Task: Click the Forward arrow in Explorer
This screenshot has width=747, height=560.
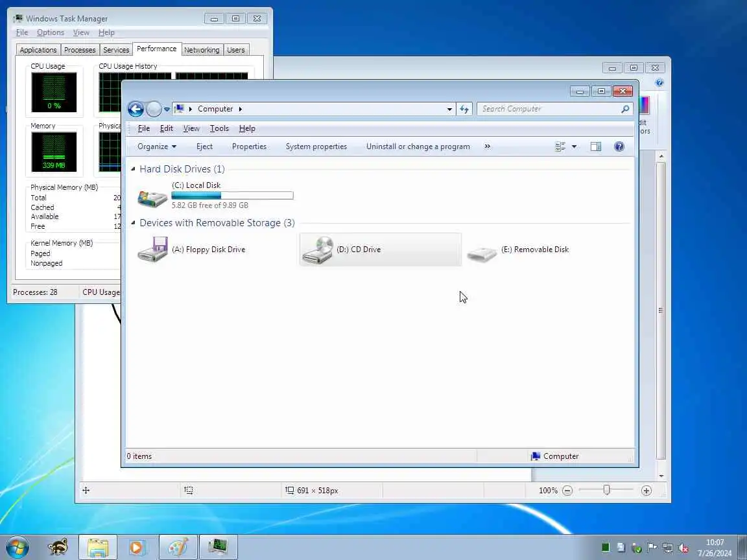Action: click(154, 109)
